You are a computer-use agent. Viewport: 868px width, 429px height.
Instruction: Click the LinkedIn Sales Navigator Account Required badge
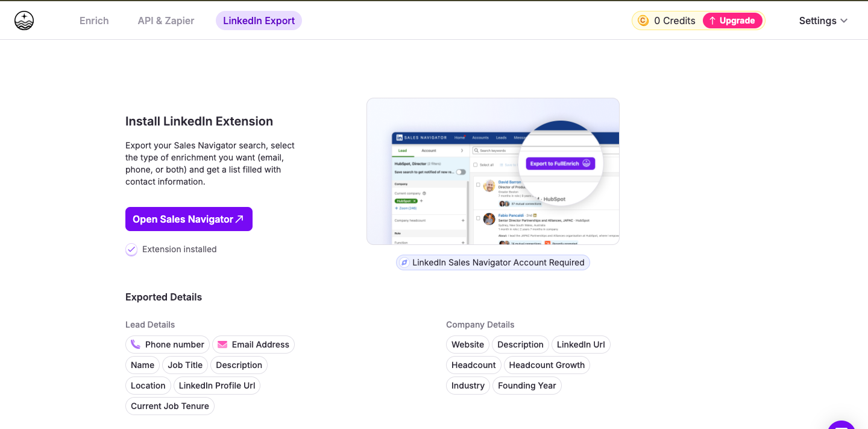click(x=492, y=262)
